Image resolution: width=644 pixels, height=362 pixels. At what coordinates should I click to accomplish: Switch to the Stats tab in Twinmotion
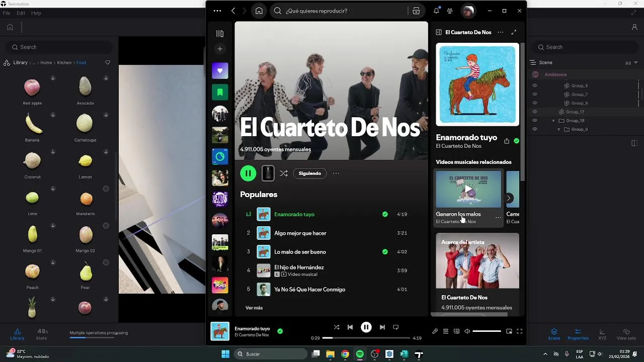tap(42, 334)
